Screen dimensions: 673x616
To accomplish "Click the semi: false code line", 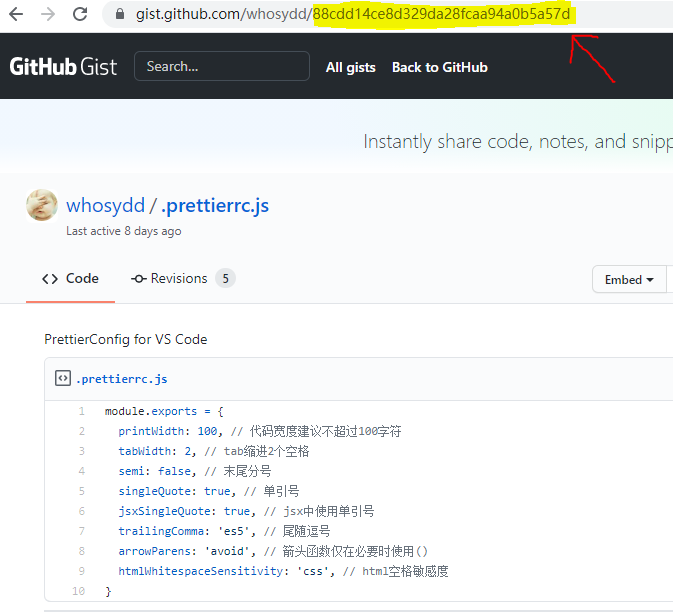I will 195,471.
